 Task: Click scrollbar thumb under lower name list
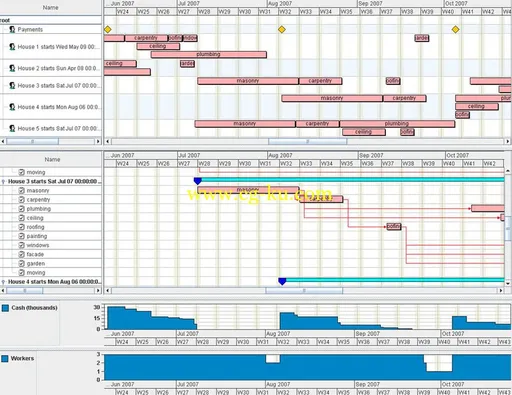coord(25,291)
